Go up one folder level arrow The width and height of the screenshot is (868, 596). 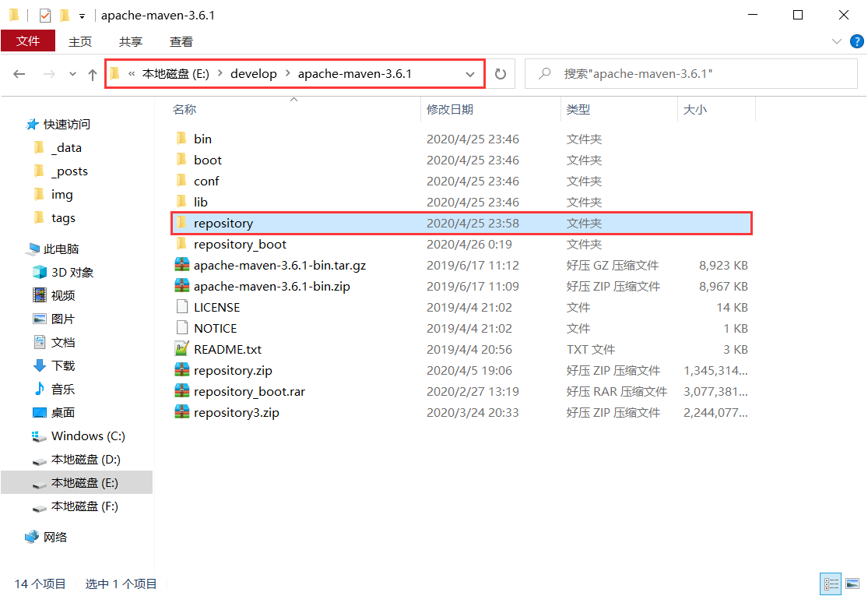pos(93,74)
